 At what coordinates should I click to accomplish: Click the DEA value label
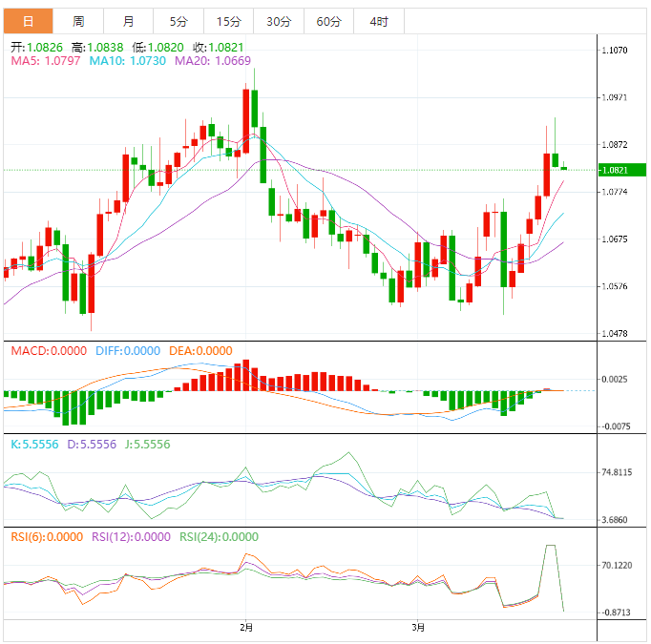[200, 351]
